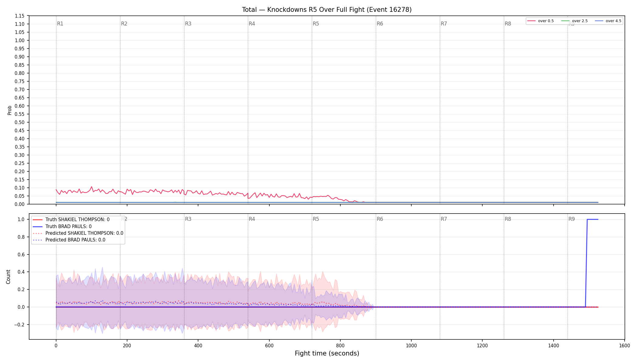Select the 'over 4.5' legend entry
The height and width of the screenshot is (364, 637).
608,21
